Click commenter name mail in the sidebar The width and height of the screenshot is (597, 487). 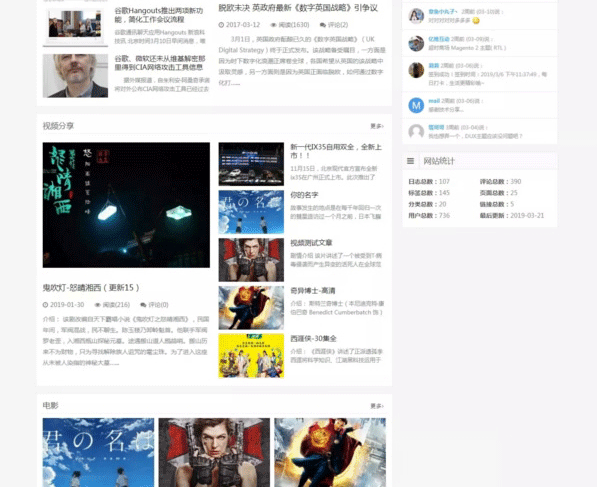point(434,101)
